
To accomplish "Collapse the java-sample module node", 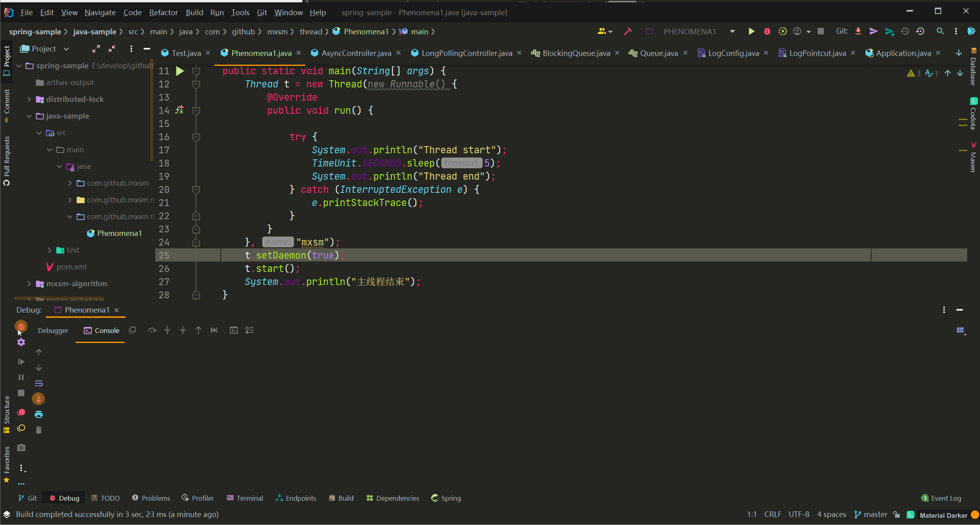I will click(29, 116).
